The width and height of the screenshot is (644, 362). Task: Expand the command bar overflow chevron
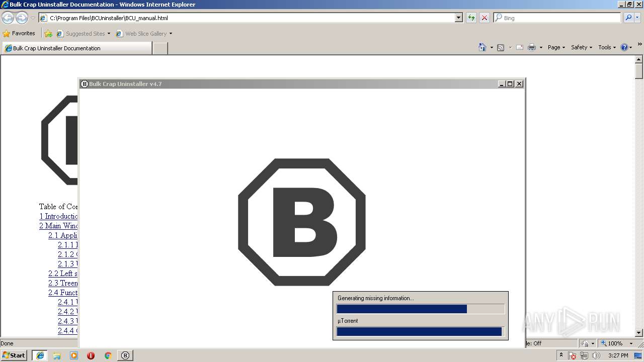(640, 45)
